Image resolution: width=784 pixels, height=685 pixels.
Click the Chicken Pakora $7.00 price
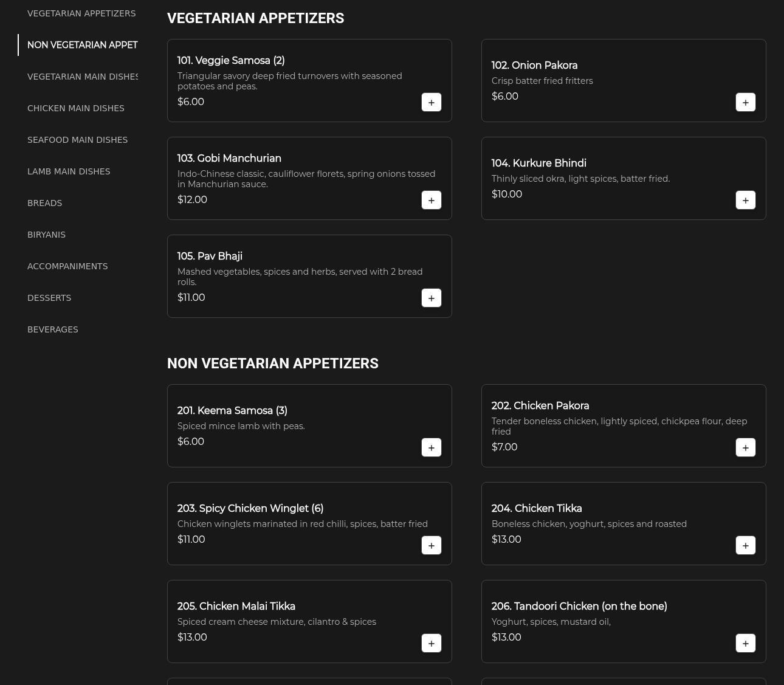pyautogui.click(x=504, y=447)
